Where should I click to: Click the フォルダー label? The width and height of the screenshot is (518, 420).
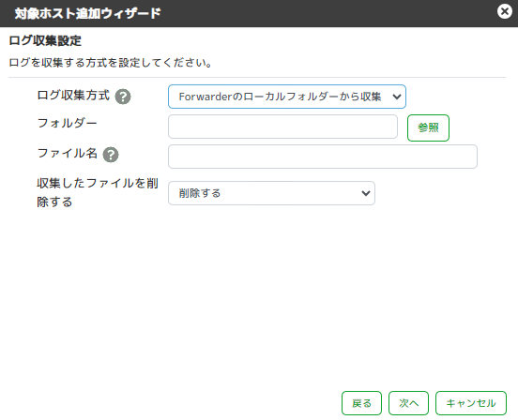point(67,124)
